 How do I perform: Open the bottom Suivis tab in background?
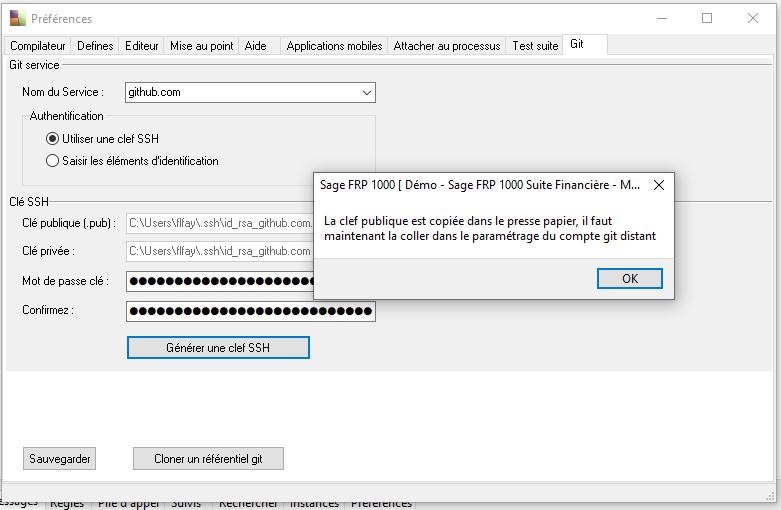click(186, 504)
